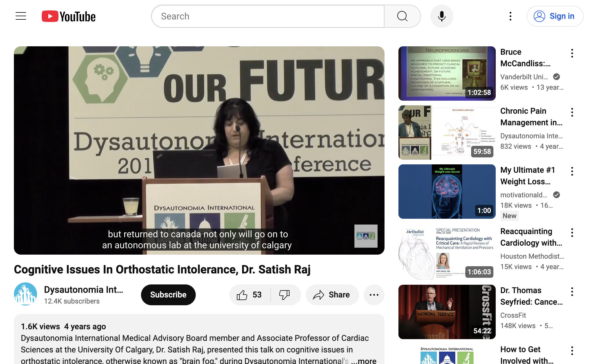This screenshot has height=364, width=593.
Task: Open options for My Ultimate Weight Loss video
Action: click(x=572, y=171)
